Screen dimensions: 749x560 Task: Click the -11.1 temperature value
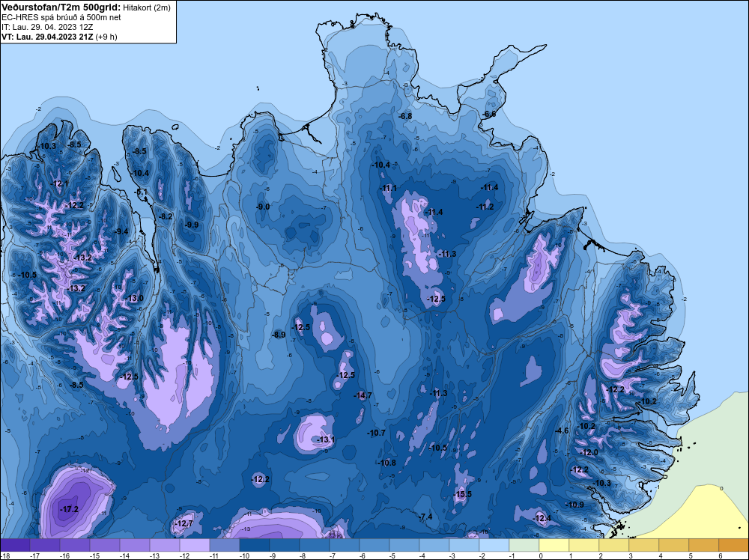tap(388, 188)
